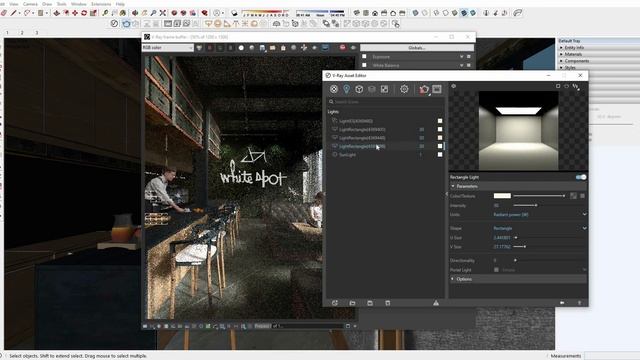
Task: Toggle selected LightRectangle enable checkbox
Action: [440, 146]
